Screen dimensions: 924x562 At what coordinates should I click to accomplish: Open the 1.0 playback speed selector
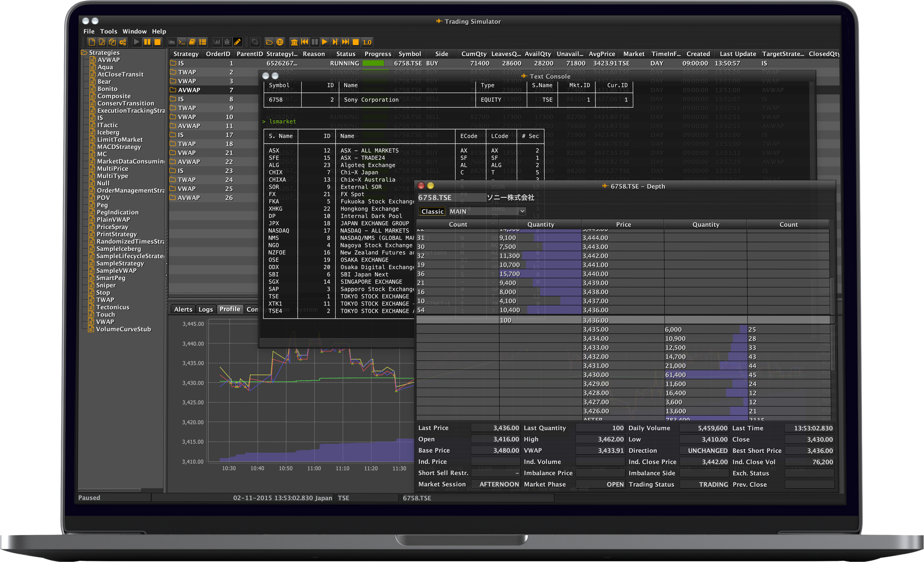pyautogui.click(x=367, y=42)
